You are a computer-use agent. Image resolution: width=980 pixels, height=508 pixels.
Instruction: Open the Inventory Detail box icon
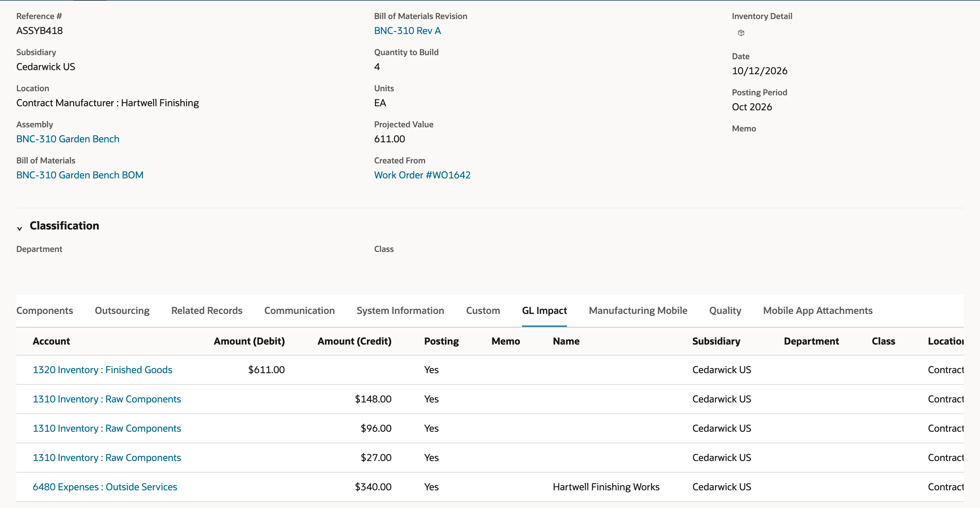741,33
